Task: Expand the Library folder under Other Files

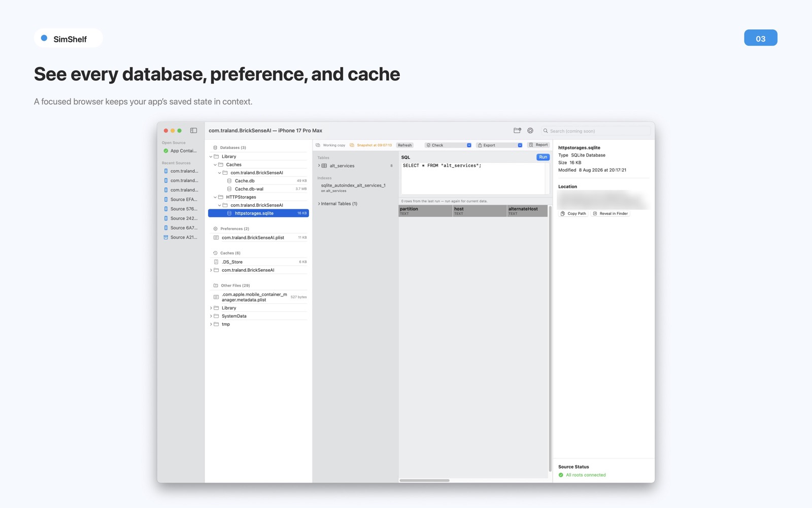Action: pos(211,308)
